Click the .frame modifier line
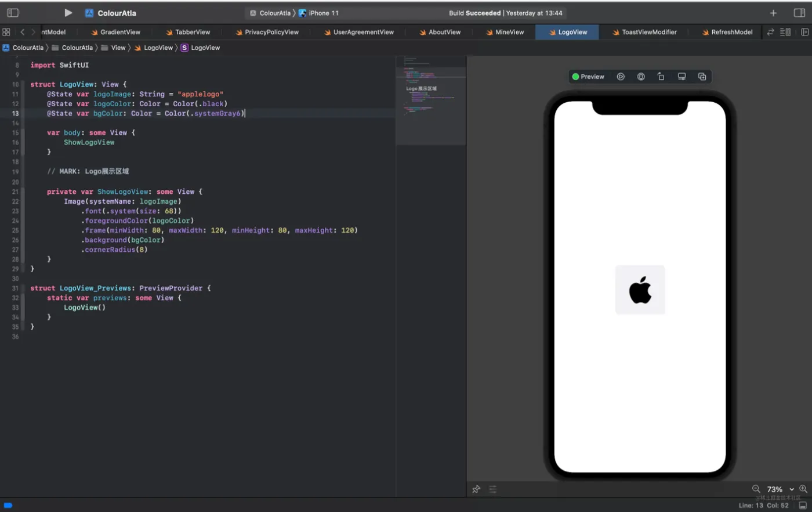This screenshot has width=812, height=512. 219,230
